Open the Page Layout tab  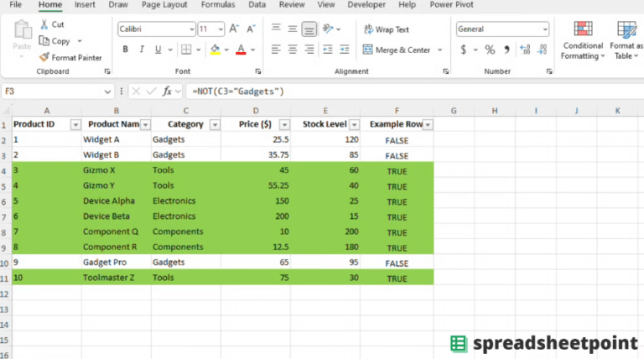(164, 5)
